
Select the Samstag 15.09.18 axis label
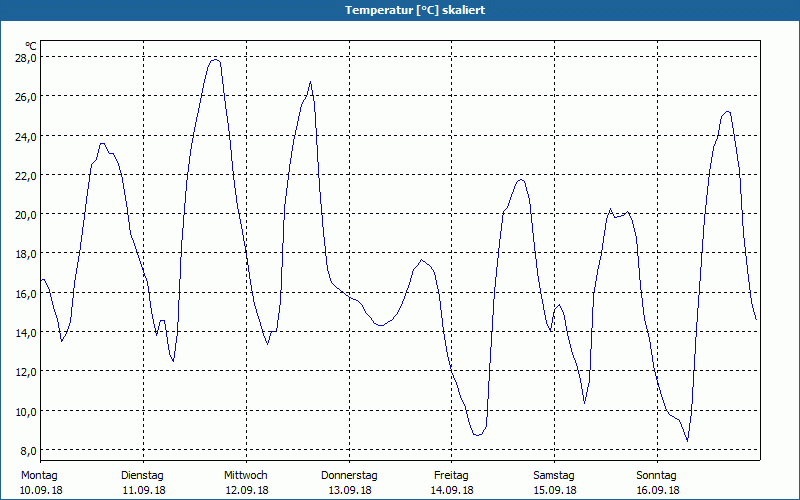point(555,483)
